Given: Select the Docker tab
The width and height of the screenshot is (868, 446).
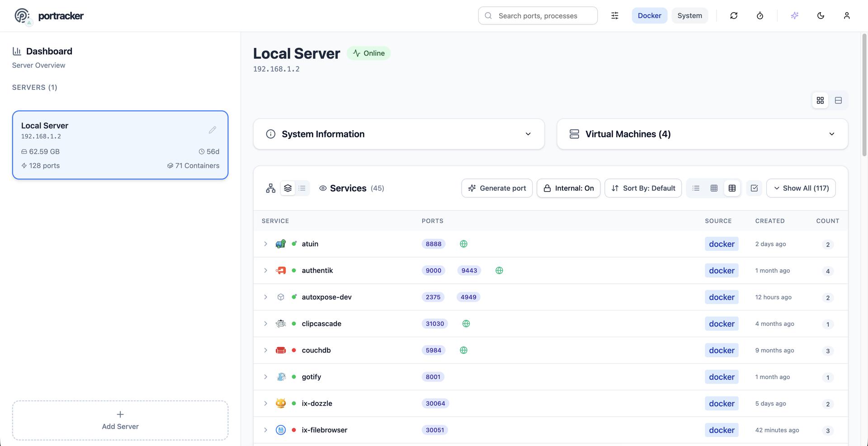Looking at the screenshot, I should coord(649,16).
